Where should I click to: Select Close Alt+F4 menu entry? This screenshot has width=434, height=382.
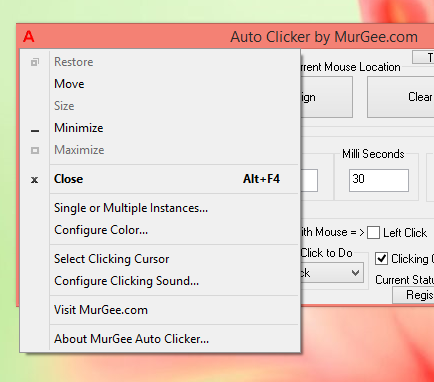point(159,179)
